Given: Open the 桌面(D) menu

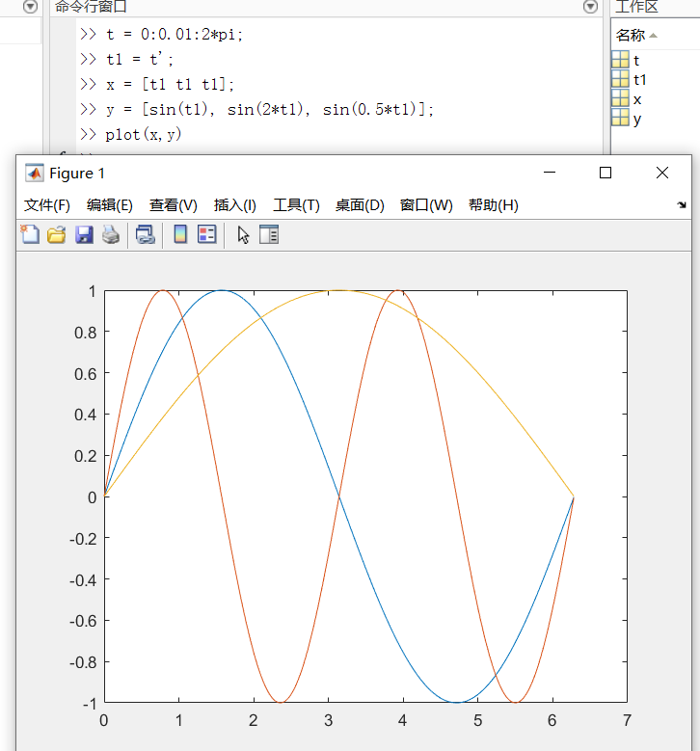Looking at the screenshot, I should click(360, 205).
